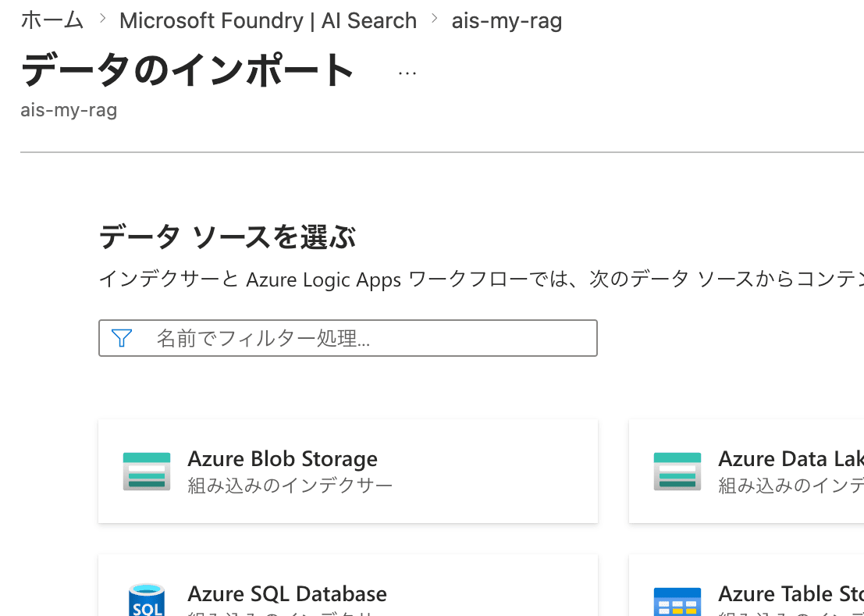The image size is (864, 616).
Task: Select the Azure Blob Storage card
Action: pyautogui.click(x=347, y=471)
